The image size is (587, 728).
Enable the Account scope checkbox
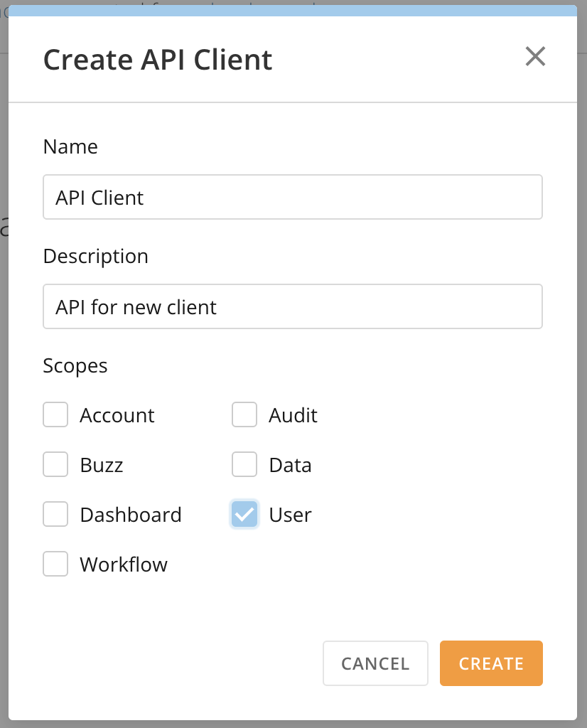55,414
